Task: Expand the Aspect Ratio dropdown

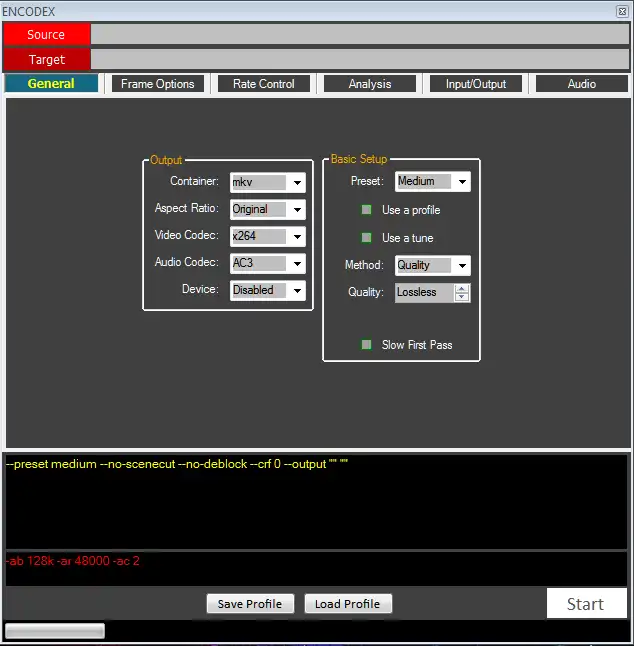Action: [268, 209]
